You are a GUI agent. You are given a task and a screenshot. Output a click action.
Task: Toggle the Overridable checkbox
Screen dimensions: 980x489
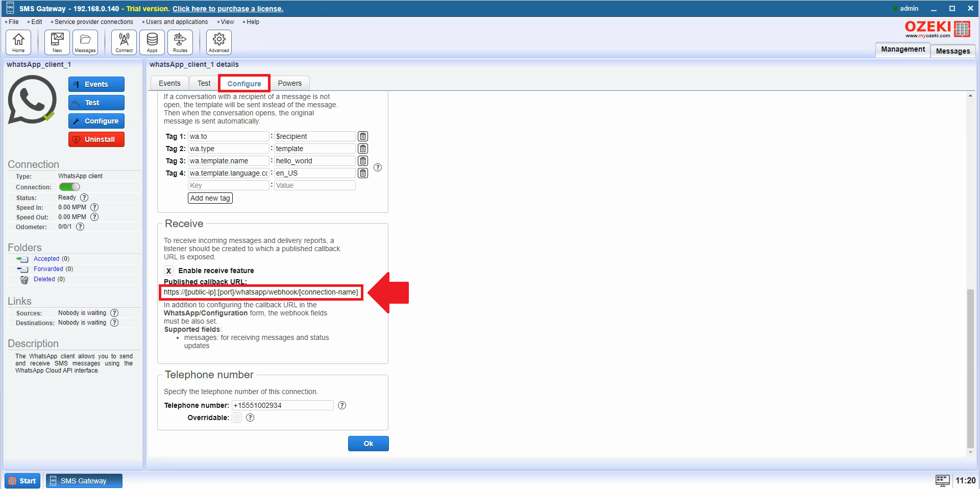[x=237, y=418]
